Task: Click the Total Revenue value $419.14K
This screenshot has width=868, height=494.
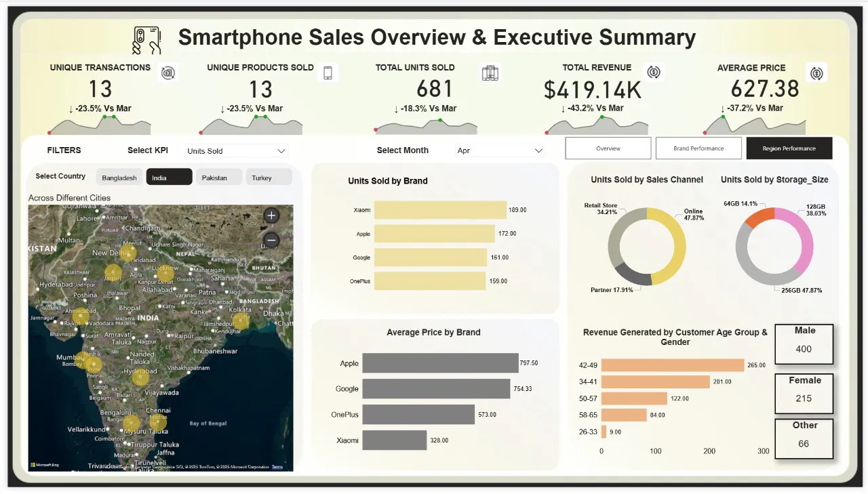Action: (x=593, y=89)
